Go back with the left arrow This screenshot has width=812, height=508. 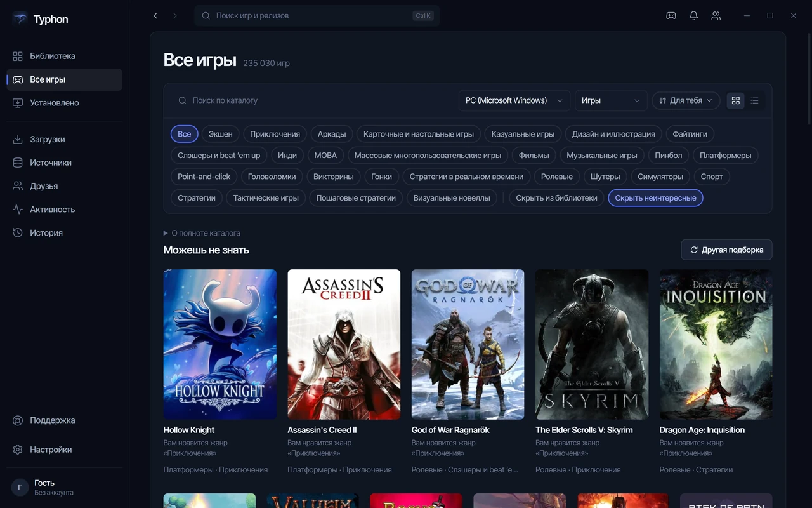coord(155,15)
